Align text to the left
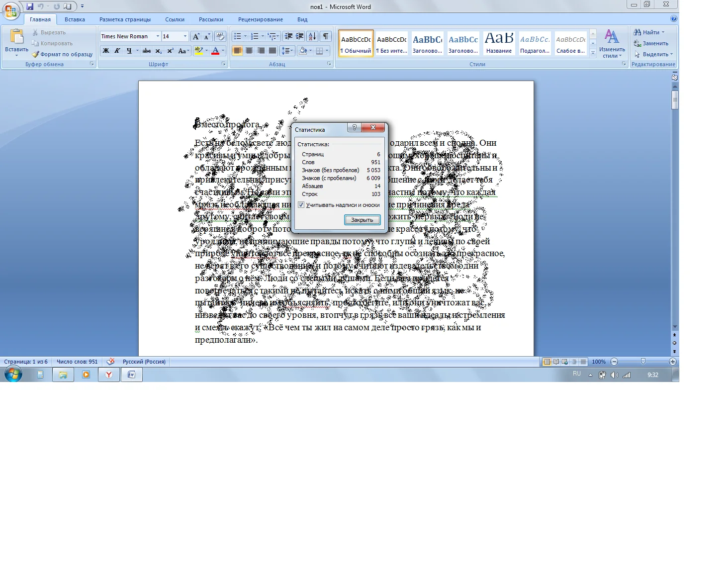This screenshot has width=728, height=569. pos(238,51)
